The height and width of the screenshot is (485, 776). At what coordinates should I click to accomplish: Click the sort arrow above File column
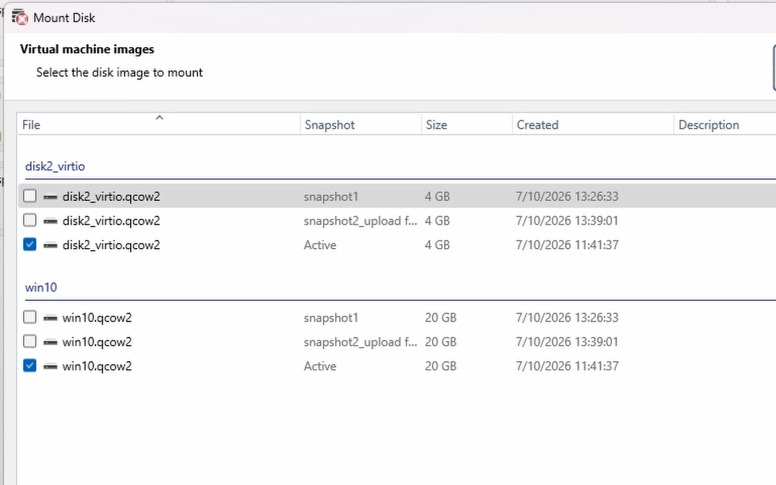[x=159, y=118]
